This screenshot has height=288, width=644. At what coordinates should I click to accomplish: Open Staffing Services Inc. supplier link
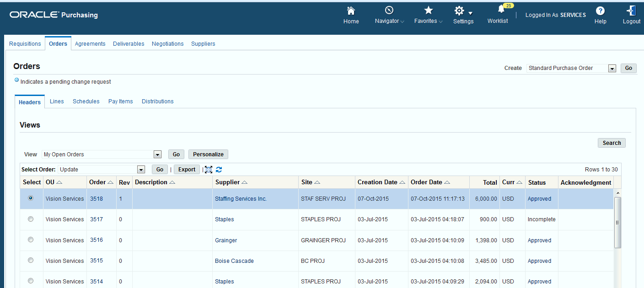241,199
